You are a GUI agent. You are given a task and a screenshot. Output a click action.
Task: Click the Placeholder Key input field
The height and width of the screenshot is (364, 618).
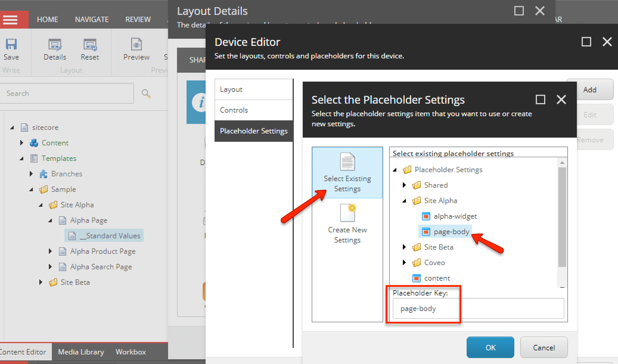point(478,309)
